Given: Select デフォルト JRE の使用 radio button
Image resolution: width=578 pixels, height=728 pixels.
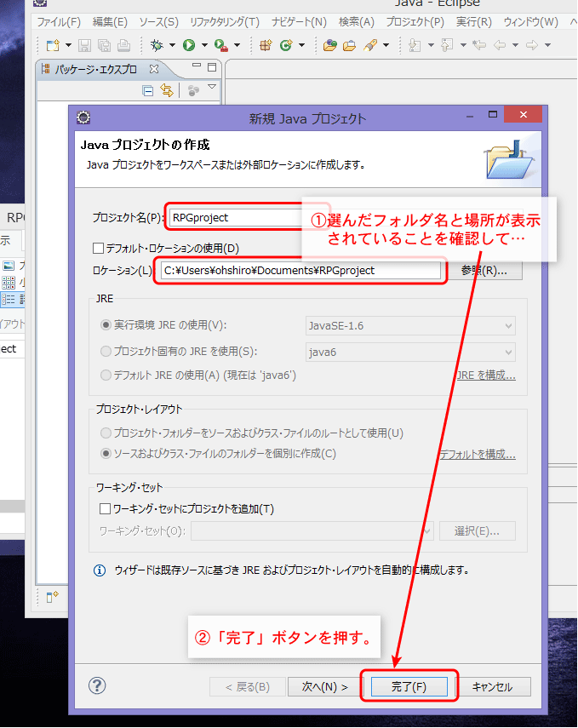Looking at the screenshot, I should pos(106,375).
